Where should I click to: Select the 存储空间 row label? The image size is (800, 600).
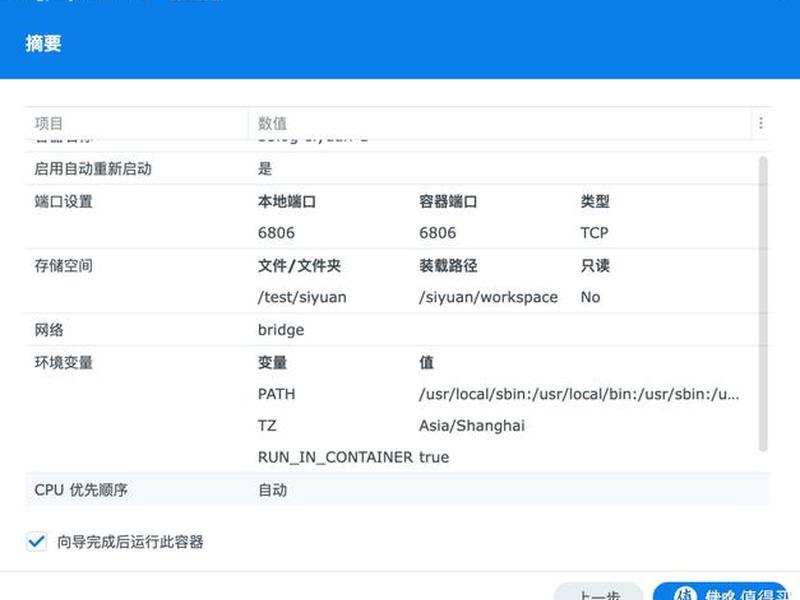(x=63, y=265)
